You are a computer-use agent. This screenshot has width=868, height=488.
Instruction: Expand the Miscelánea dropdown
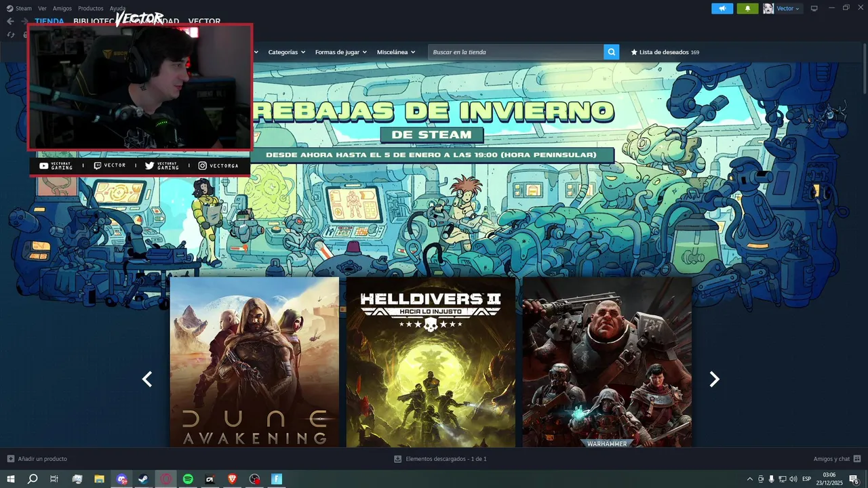[396, 52]
